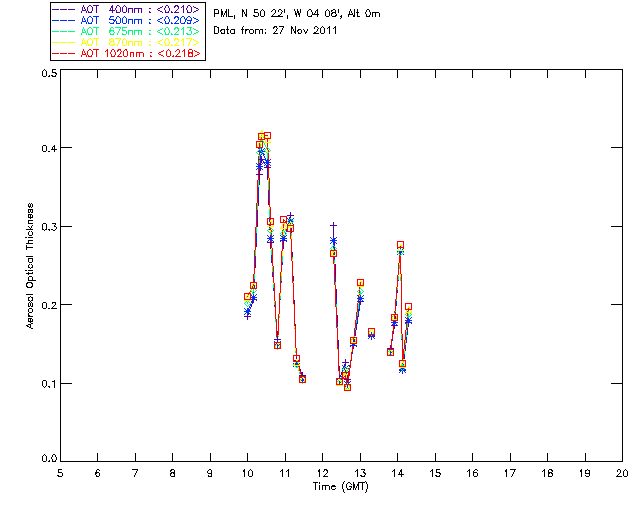Click the 0.5 y-axis tick label
The image size is (640, 512).
tap(49, 73)
